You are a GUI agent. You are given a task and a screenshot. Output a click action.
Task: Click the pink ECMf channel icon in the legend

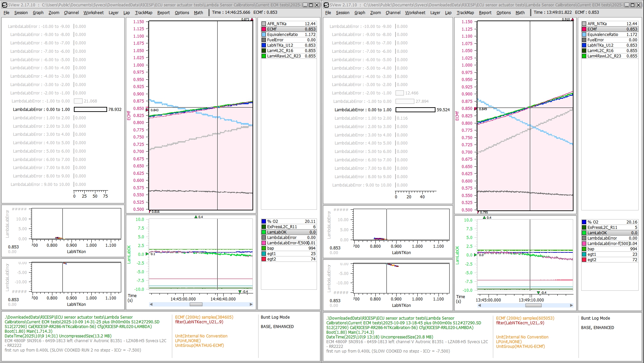tap(264, 29)
